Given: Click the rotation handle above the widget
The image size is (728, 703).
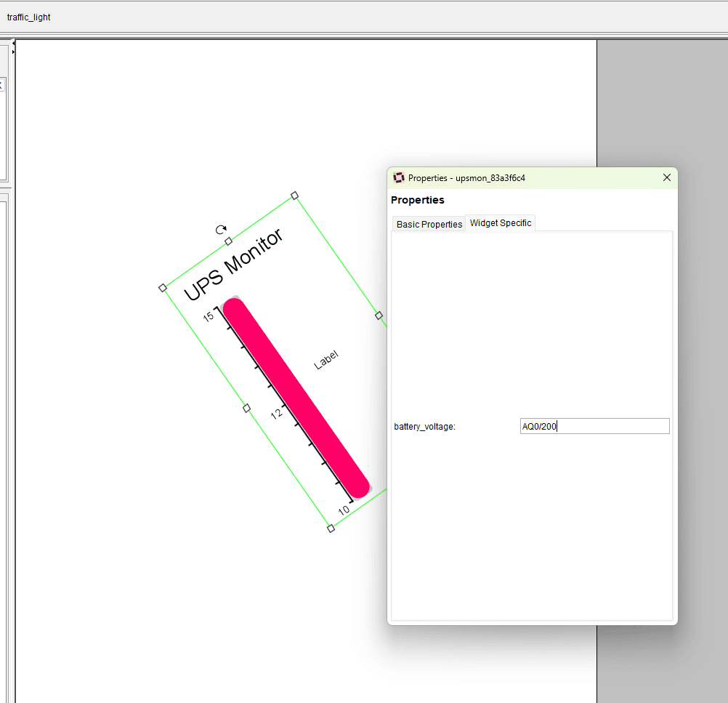Looking at the screenshot, I should [x=221, y=229].
